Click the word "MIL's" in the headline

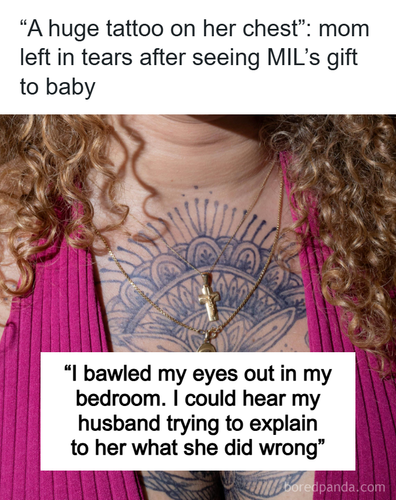click(293, 58)
